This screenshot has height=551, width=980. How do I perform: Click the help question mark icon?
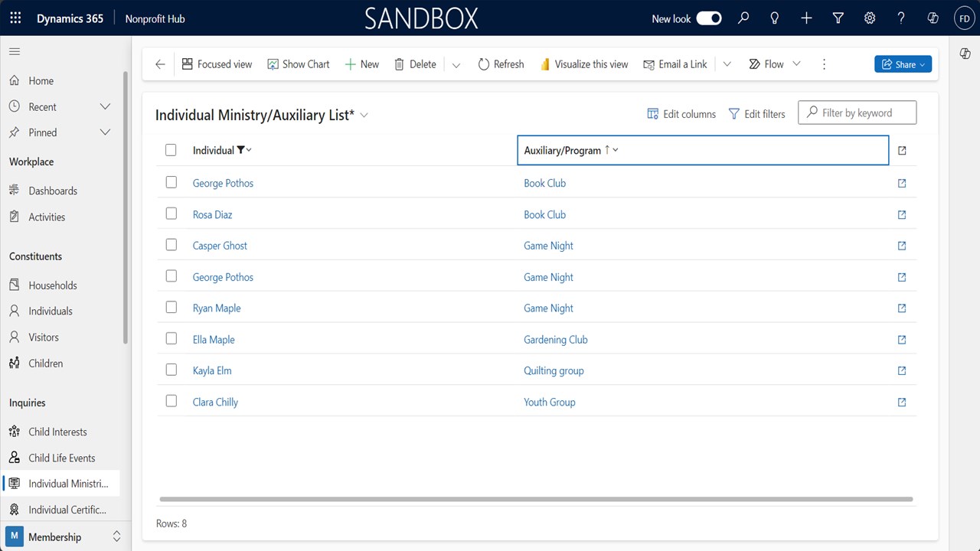click(901, 18)
